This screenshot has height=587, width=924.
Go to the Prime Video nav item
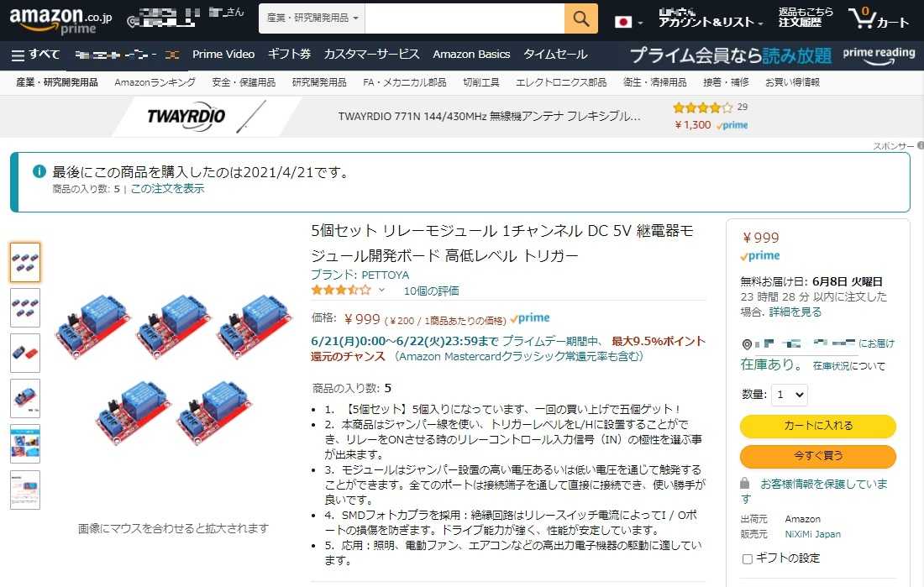pos(223,55)
